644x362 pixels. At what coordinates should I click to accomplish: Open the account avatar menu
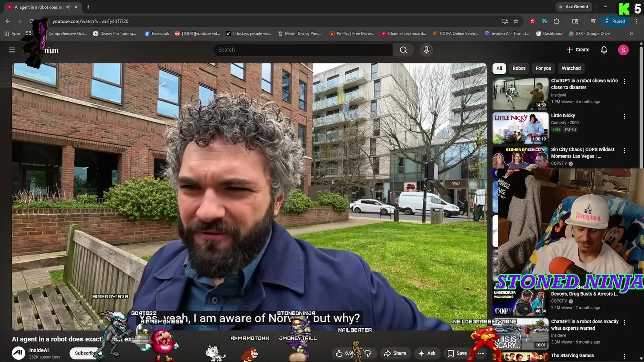tap(623, 50)
